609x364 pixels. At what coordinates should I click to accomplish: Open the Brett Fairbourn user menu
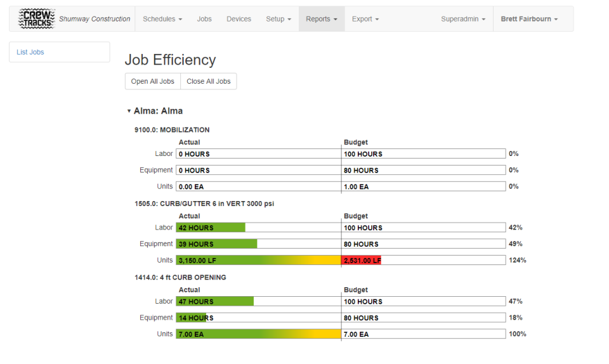(529, 19)
